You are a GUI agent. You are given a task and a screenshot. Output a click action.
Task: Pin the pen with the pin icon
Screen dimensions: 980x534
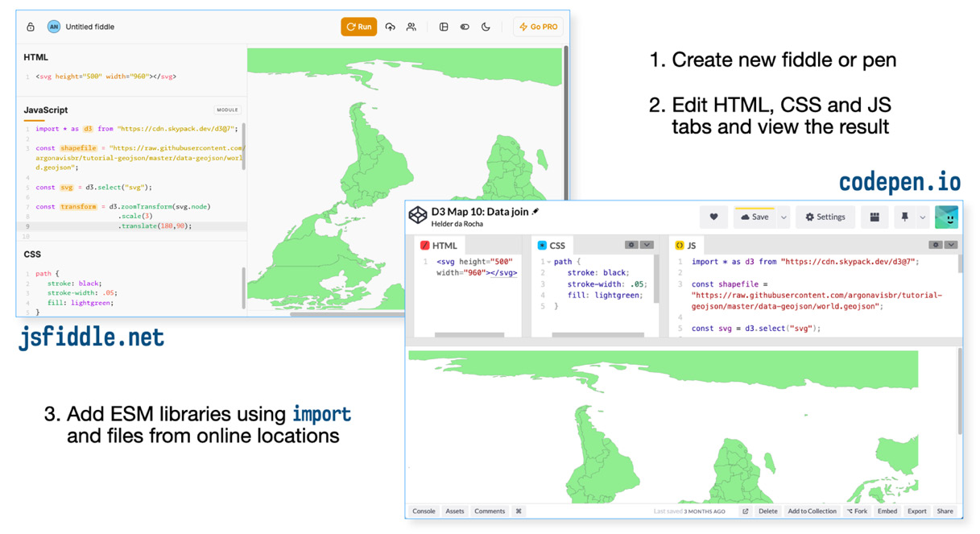coord(905,217)
